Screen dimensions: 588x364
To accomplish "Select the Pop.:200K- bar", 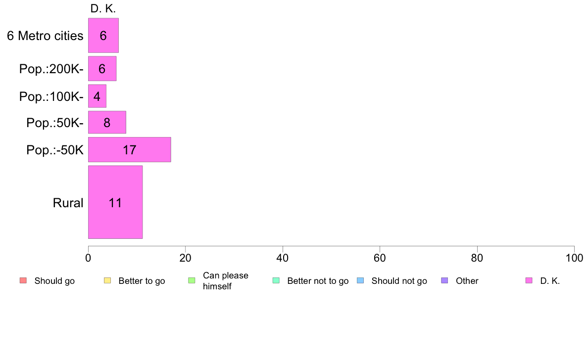I will tap(102, 69).
